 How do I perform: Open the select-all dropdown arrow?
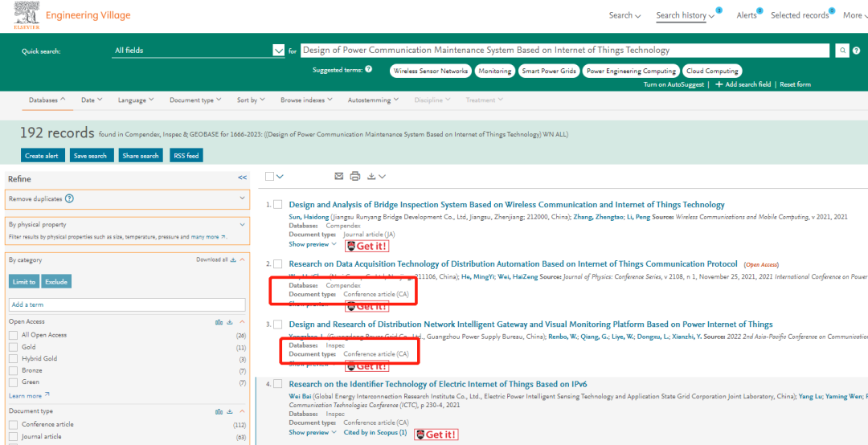280,177
